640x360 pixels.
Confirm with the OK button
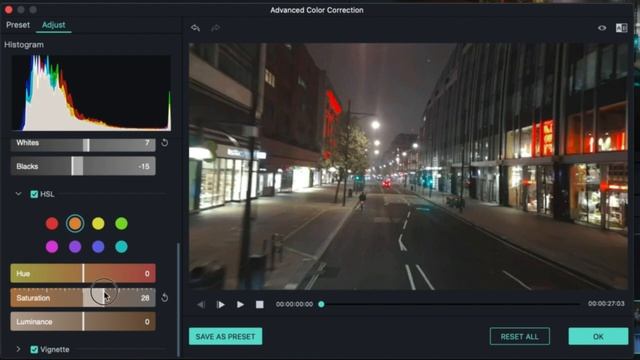coord(598,336)
